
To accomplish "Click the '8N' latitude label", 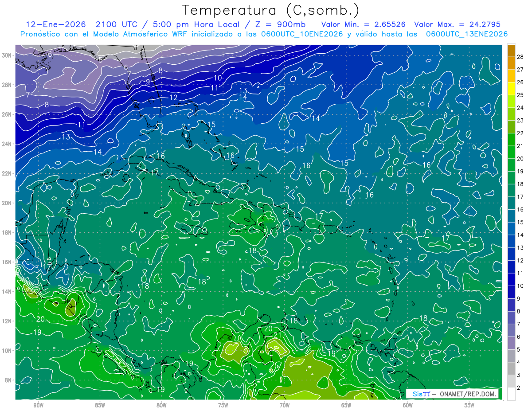I will click(x=8, y=380).
